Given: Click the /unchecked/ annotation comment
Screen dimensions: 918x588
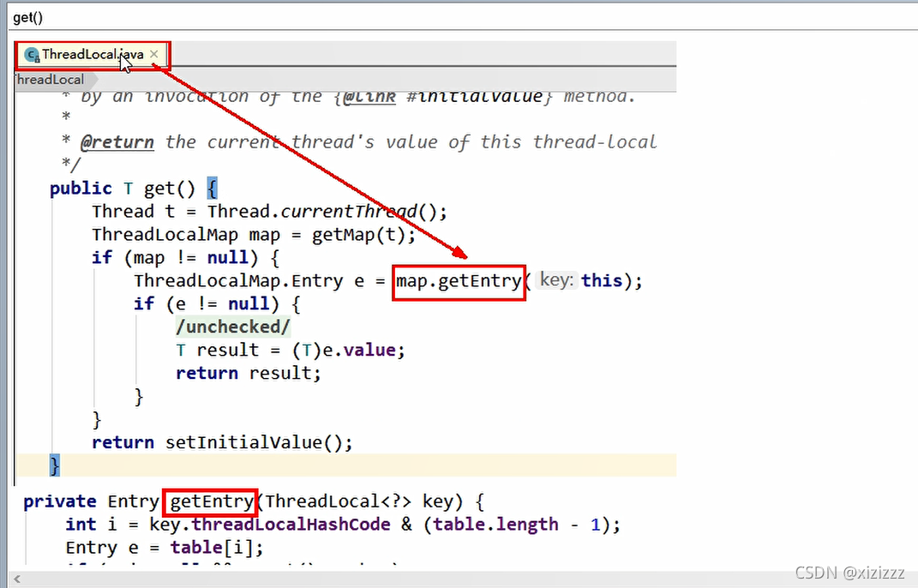Looking at the screenshot, I should (x=232, y=327).
